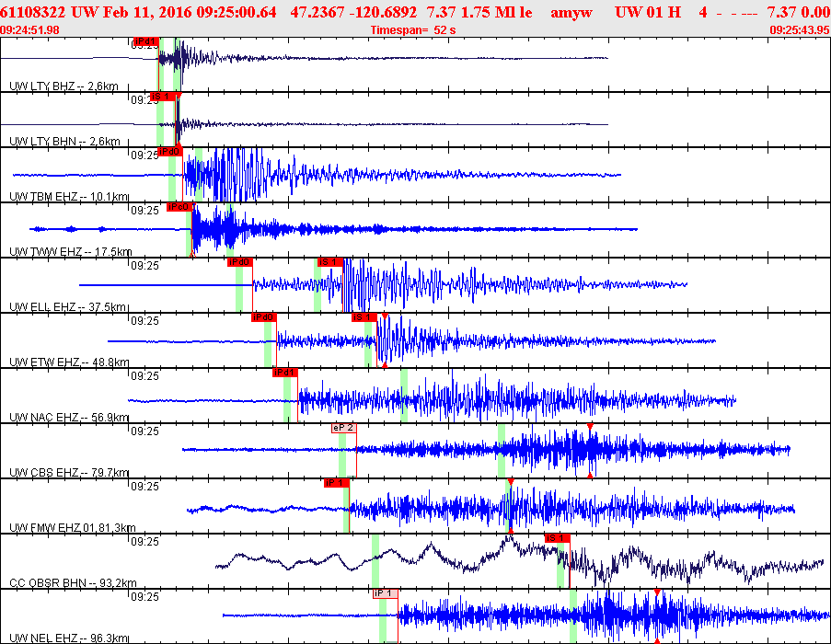
Task: Click the 09:25 time tick on TBM EHZ row
Action: click(x=144, y=155)
